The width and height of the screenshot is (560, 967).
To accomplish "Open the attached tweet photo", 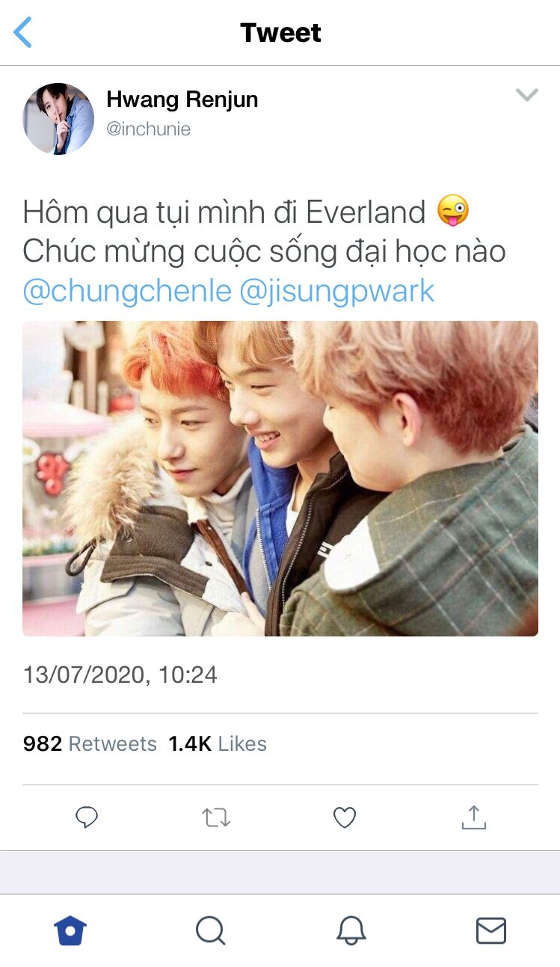I will coord(280,479).
